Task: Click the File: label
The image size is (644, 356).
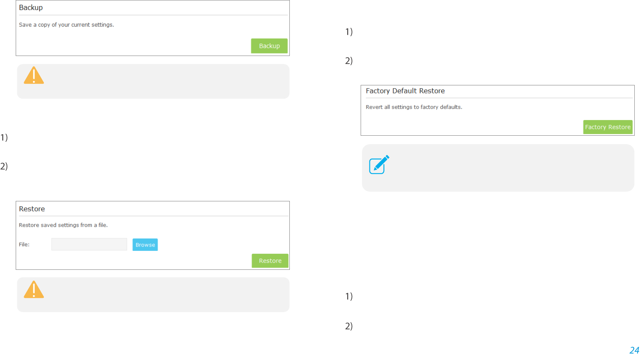Action: [x=24, y=244]
